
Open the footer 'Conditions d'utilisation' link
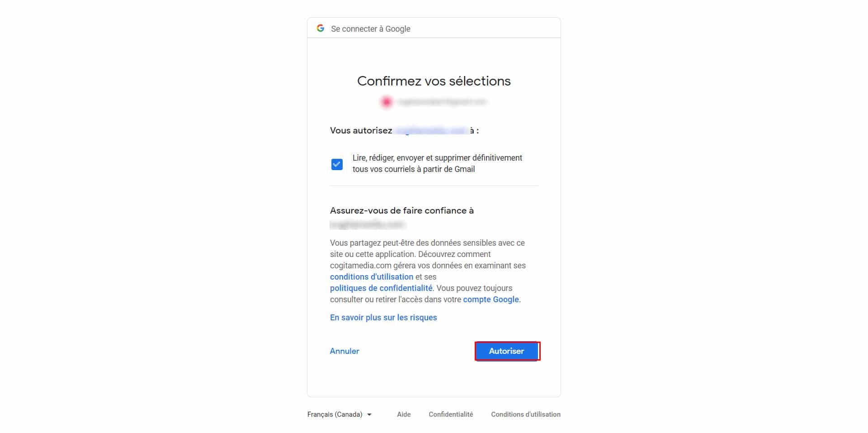click(x=526, y=414)
